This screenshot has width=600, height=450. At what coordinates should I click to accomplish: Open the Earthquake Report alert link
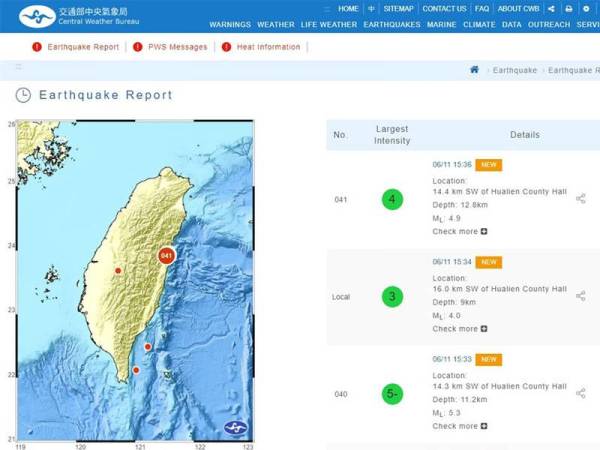[83, 47]
